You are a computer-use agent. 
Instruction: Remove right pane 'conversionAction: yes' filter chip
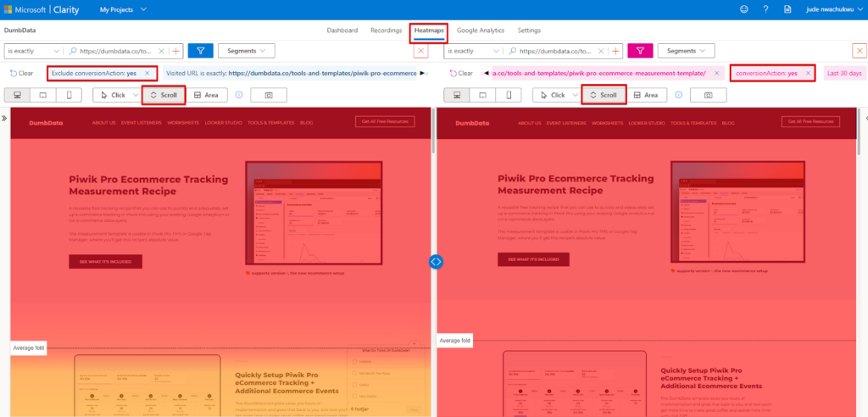pos(808,73)
